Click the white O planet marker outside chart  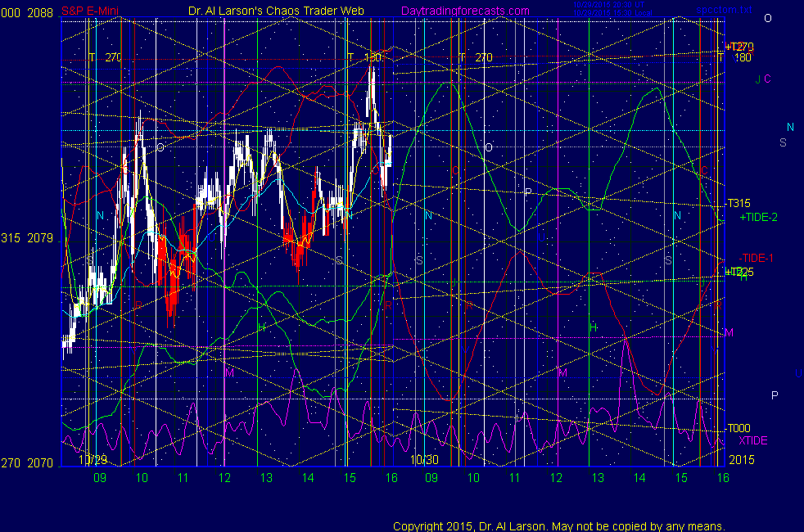767,18
